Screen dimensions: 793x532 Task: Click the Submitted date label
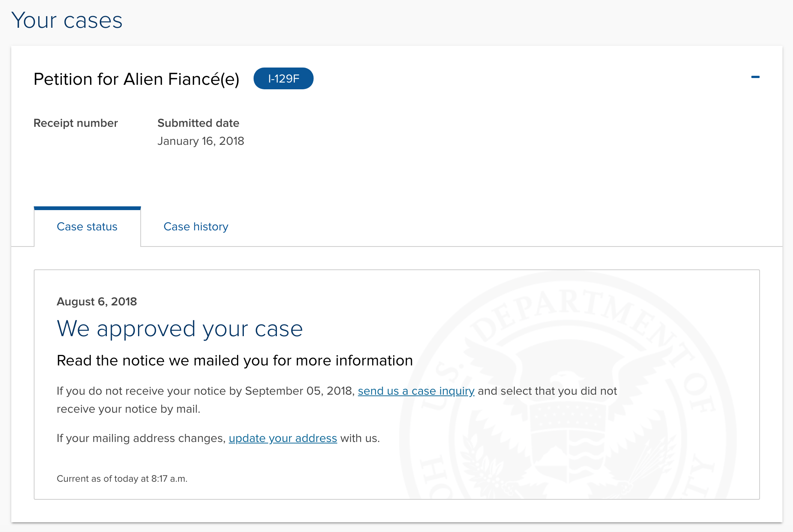[x=198, y=123]
